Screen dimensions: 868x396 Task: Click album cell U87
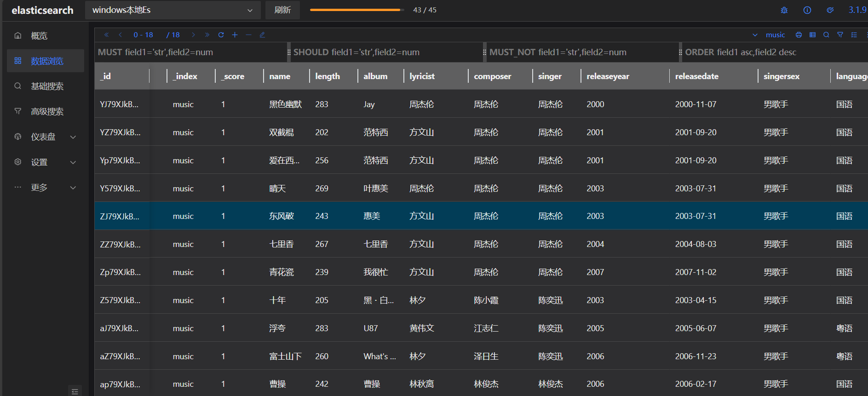[371, 328]
